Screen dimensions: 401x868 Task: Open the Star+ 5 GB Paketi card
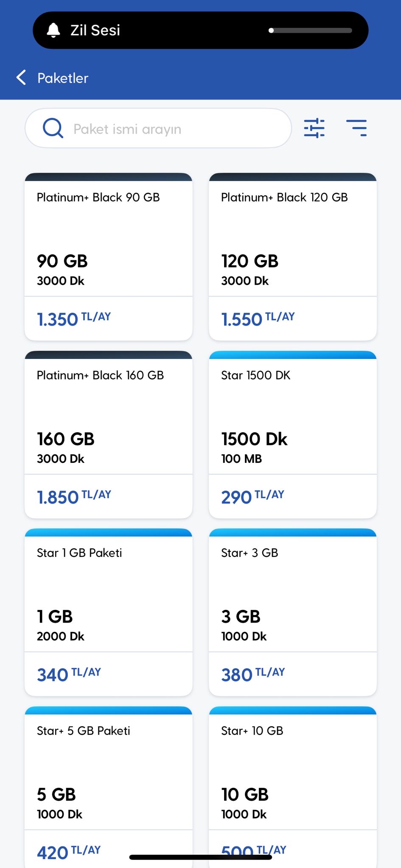[109, 787]
